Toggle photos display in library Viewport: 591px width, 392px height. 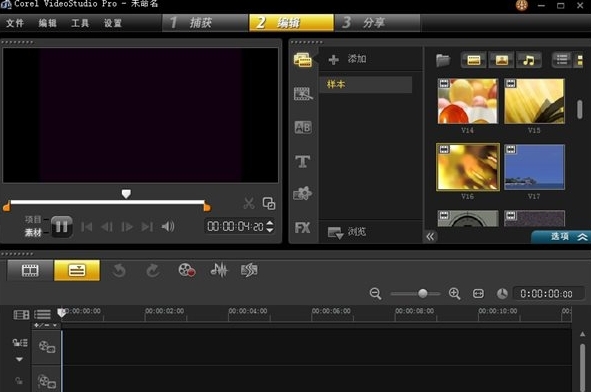click(502, 60)
